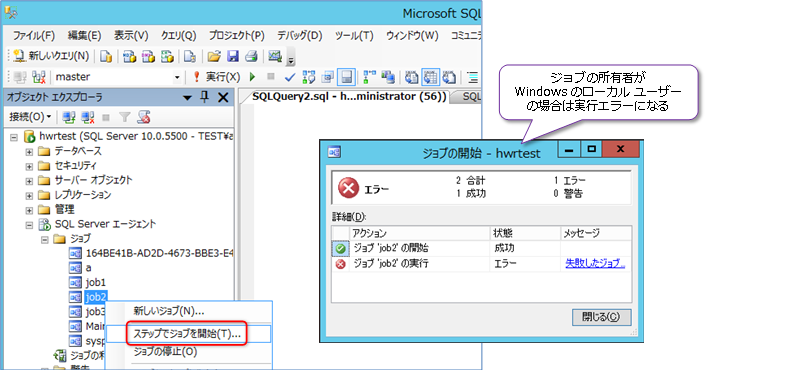Expand the データベース folder node

coord(29,152)
